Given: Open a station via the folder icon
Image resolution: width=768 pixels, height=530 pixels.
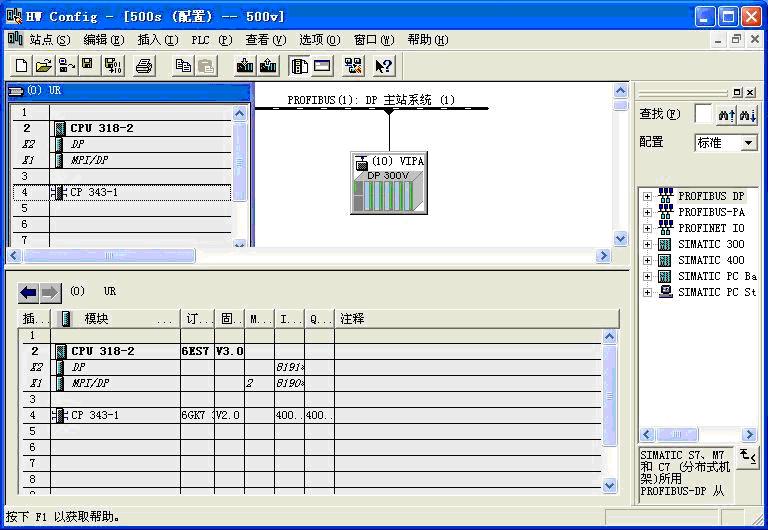Looking at the screenshot, I should pyautogui.click(x=44, y=66).
